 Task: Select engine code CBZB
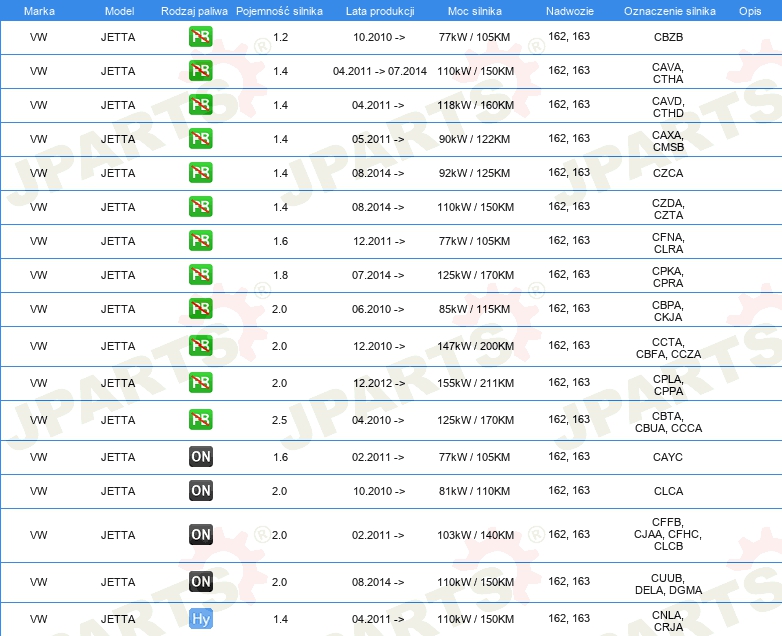click(x=668, y=37)
